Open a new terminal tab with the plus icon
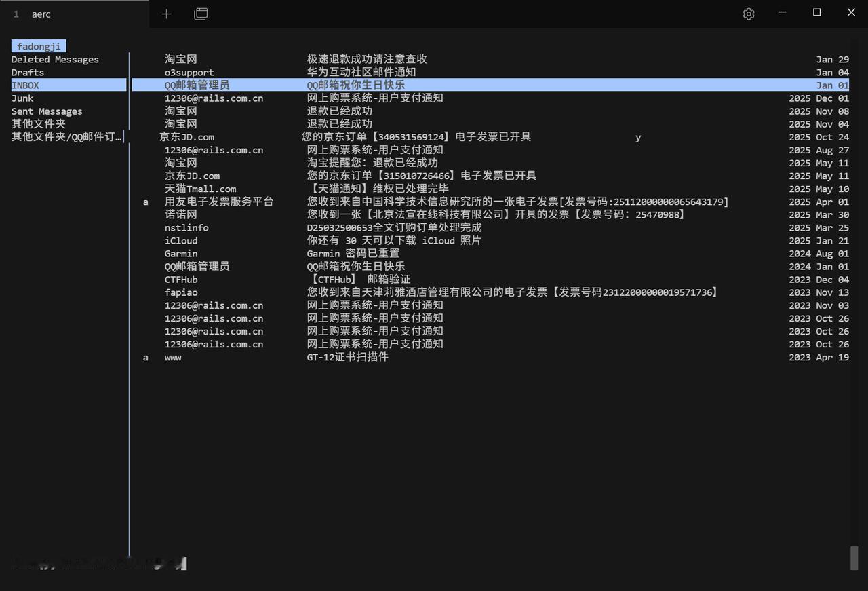 tap(166, 13)
